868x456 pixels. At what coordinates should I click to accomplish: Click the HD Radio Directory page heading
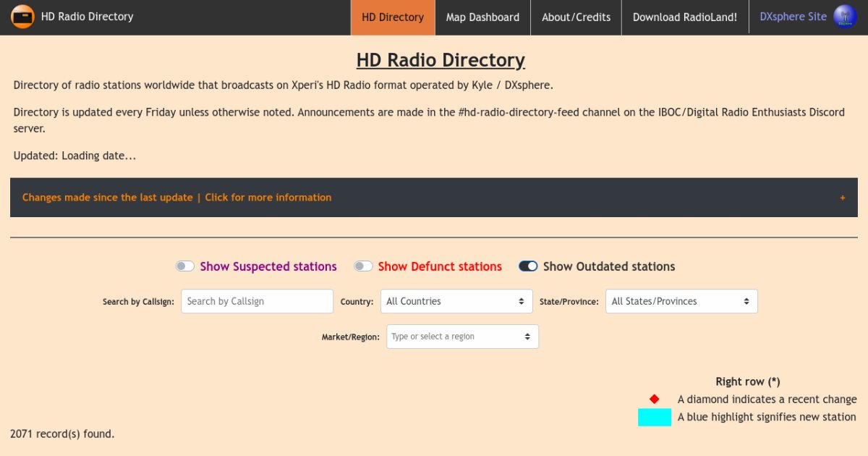441,60
